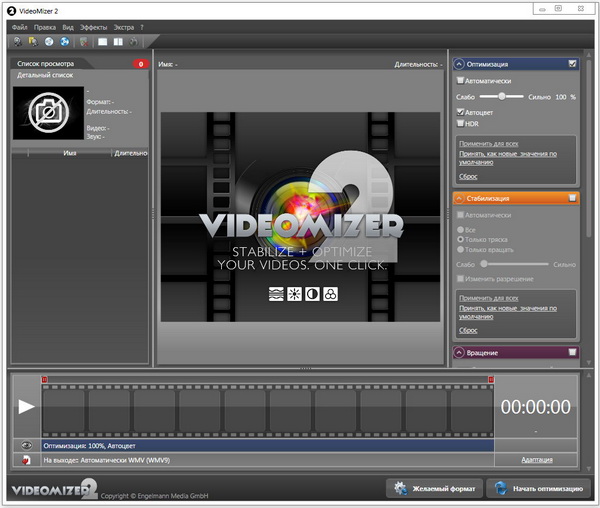Image resolution: width=600 pixels, height=508 pixels.
Task: Collapse the Стабилизация panel
Action: (x=459, y=198)
